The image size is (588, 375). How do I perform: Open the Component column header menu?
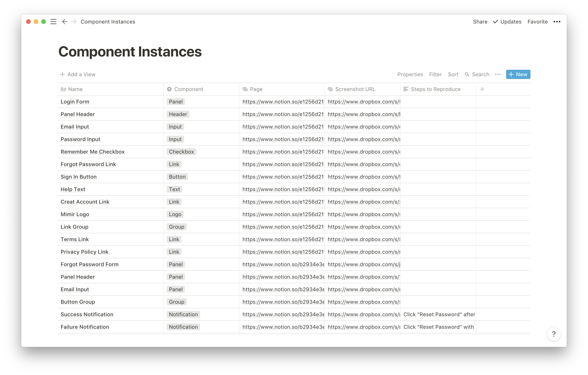click(x=188, y=89)
